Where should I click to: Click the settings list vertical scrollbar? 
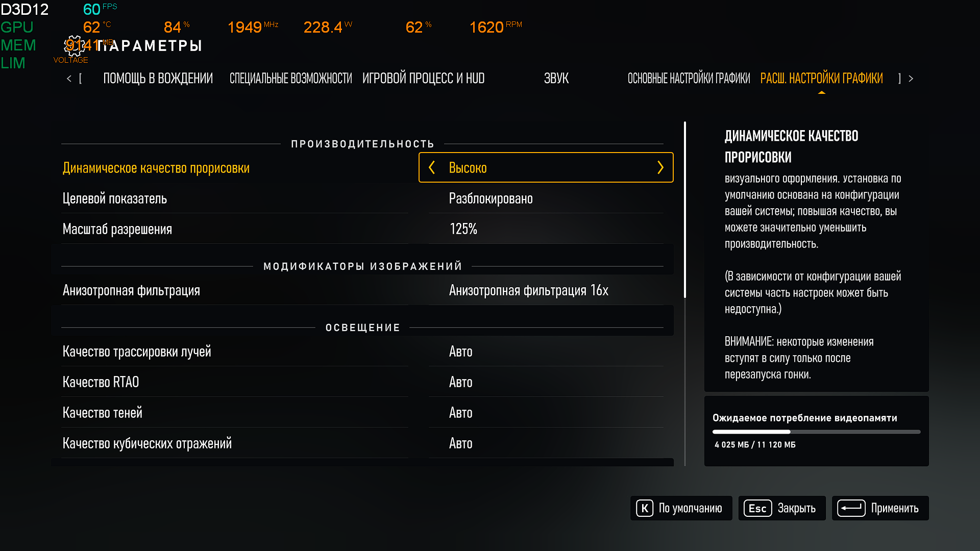point(684,210)
